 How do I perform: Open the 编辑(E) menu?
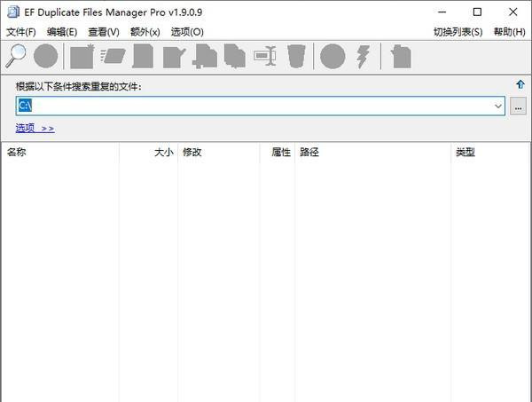click(x=62, y=32)
